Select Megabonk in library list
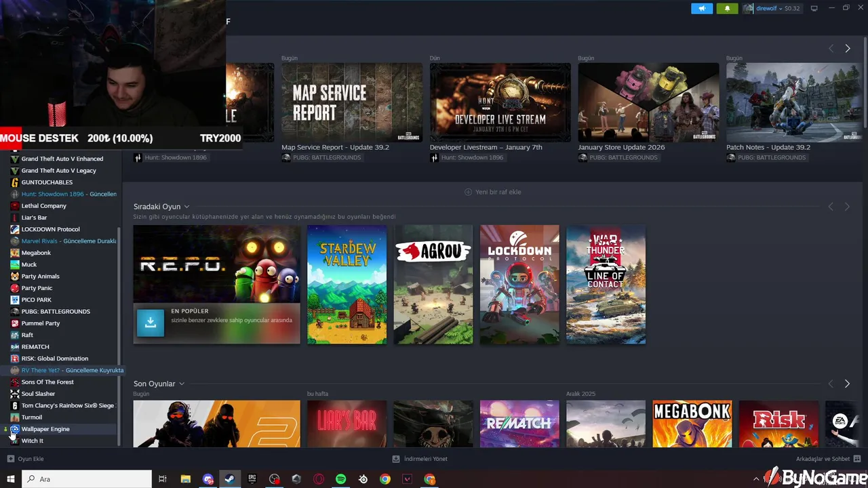The image size is (868, 488). [x=36, y=253]
